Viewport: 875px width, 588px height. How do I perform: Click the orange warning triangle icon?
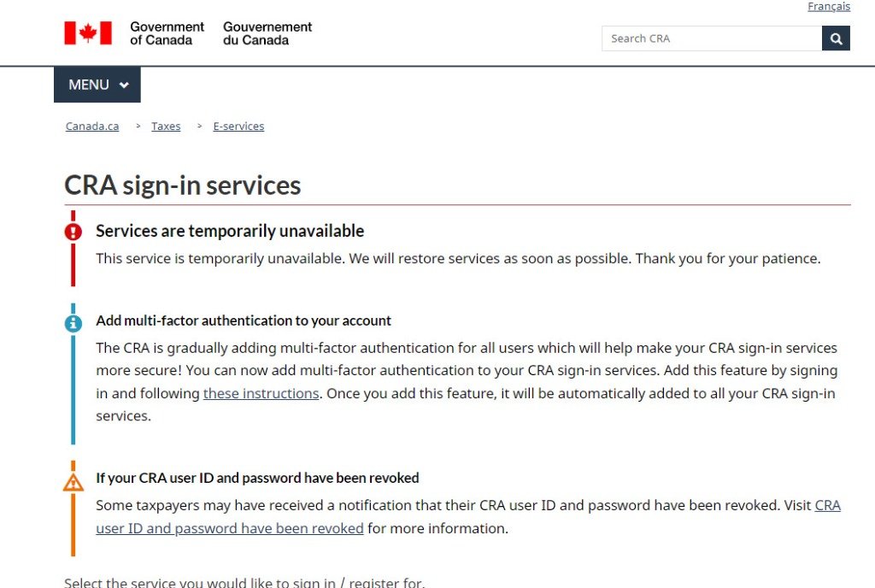click(x=73, y=482)
